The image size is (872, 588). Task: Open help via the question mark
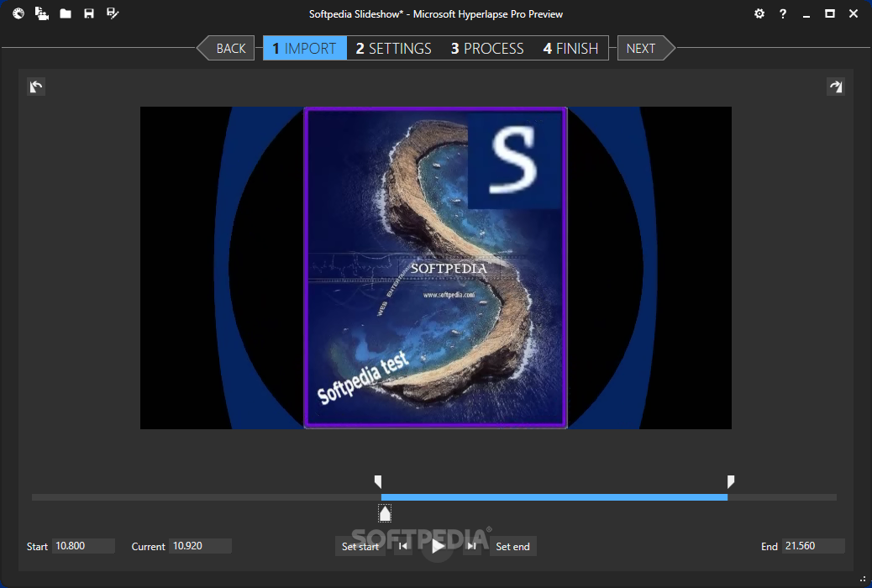[x=782, y=14]
